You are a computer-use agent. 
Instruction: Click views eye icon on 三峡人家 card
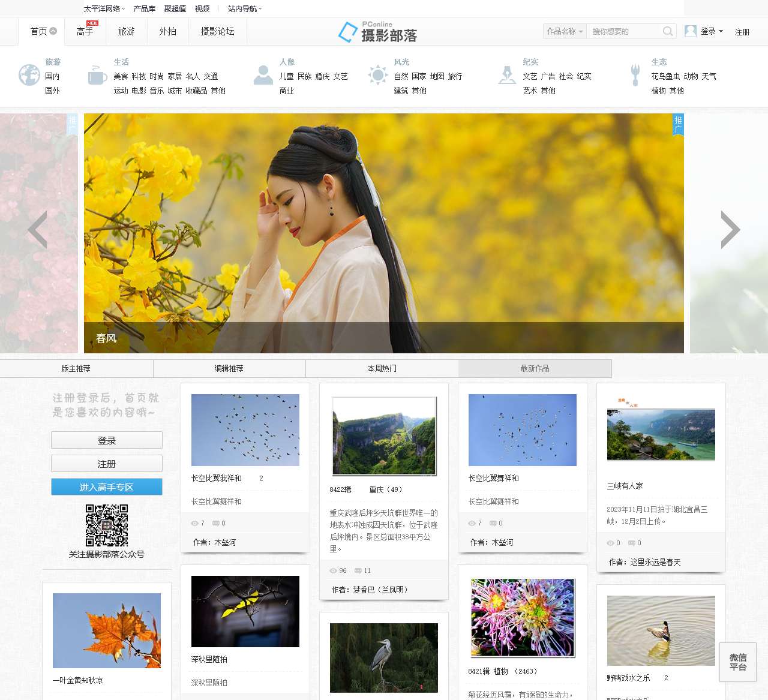tap(610, 543)
